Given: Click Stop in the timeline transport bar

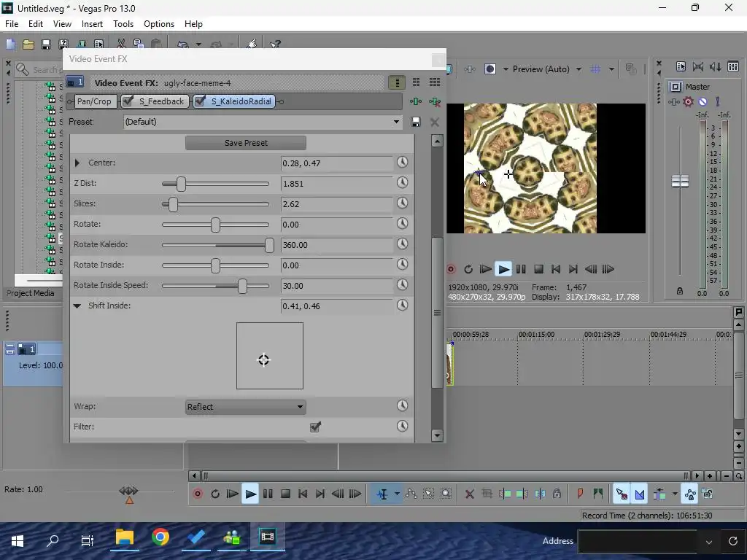Looking at the screenshot, I should click(x=285, y=494).
